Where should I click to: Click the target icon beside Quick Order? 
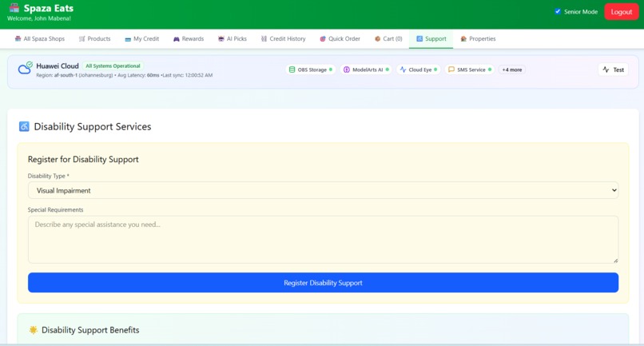pos(323,38)
